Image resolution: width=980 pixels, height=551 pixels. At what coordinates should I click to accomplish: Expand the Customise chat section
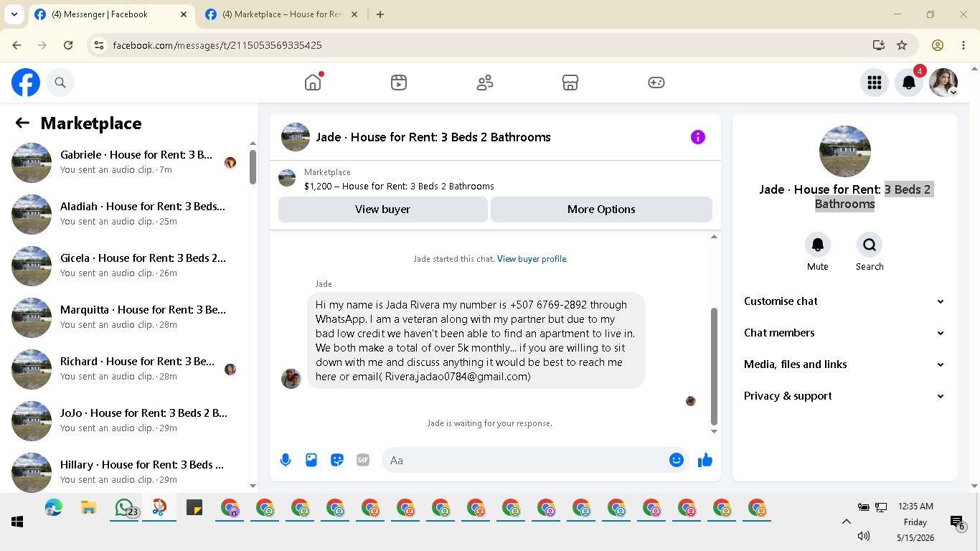click(844, 301)
